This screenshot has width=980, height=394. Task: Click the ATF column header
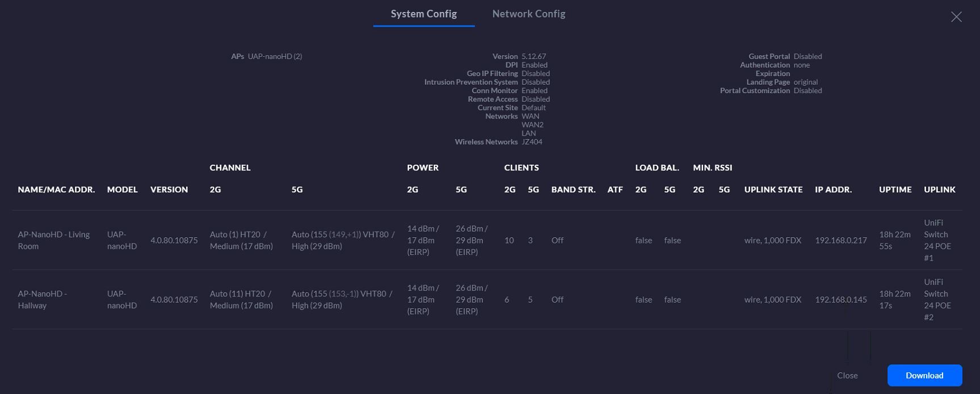(615, 190)
